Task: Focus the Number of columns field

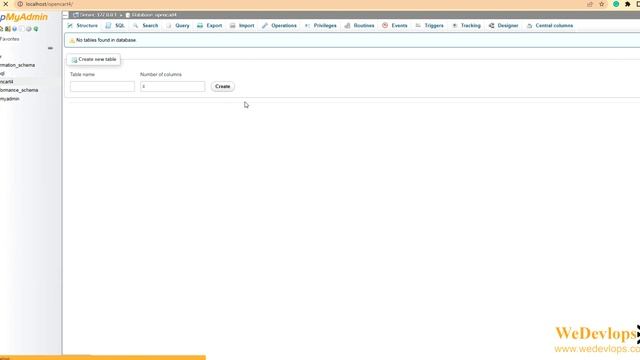Action: (172, 87)
